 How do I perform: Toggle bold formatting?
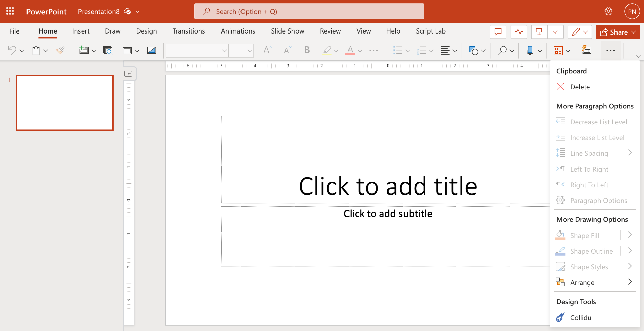[x=307, y=50]
